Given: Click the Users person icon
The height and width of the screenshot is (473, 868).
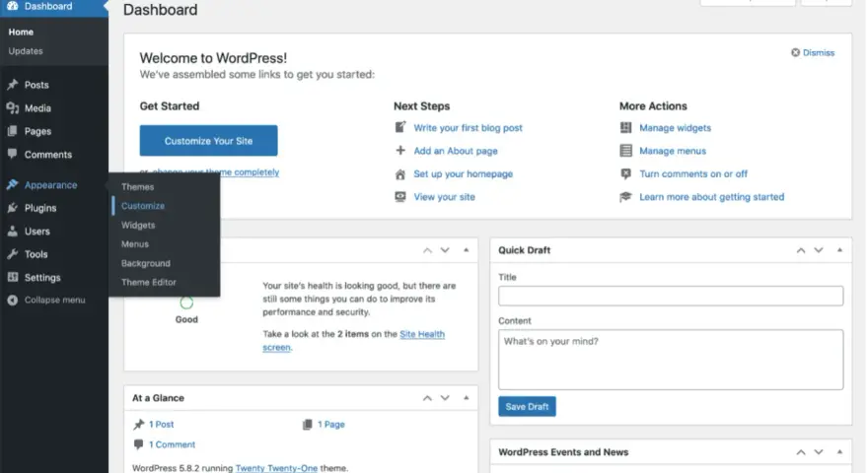Looking at the screenshot, I should tap(12, 232).
